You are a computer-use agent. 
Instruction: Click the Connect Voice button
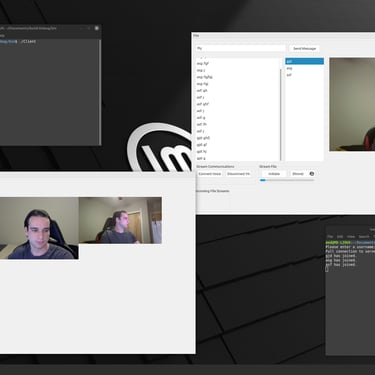[210, 174]
